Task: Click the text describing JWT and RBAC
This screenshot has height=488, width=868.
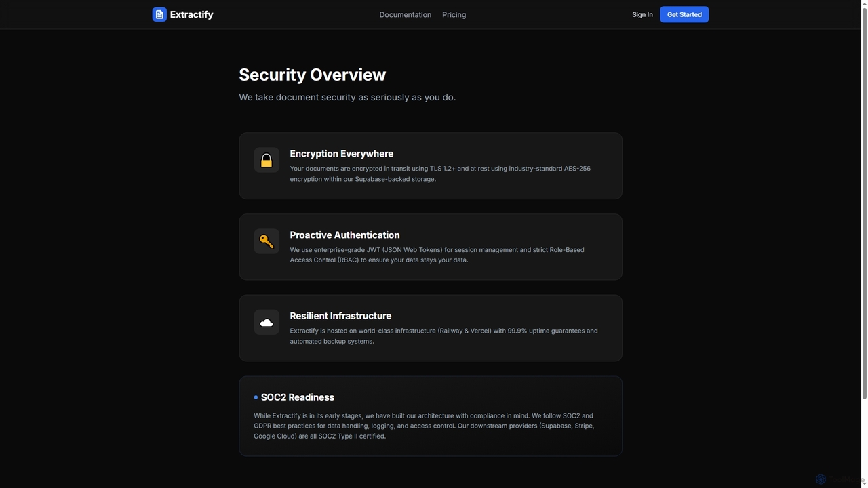Action: [x=437, y=255]
